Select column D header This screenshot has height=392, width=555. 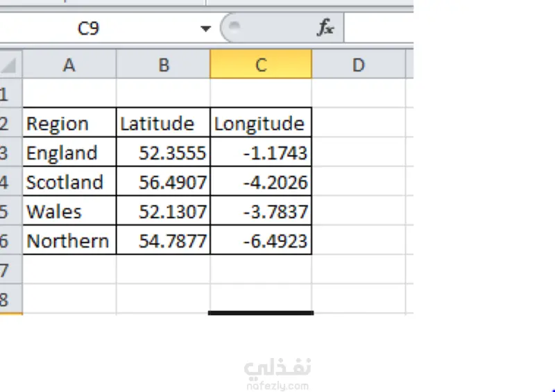[x=358, y=65]
